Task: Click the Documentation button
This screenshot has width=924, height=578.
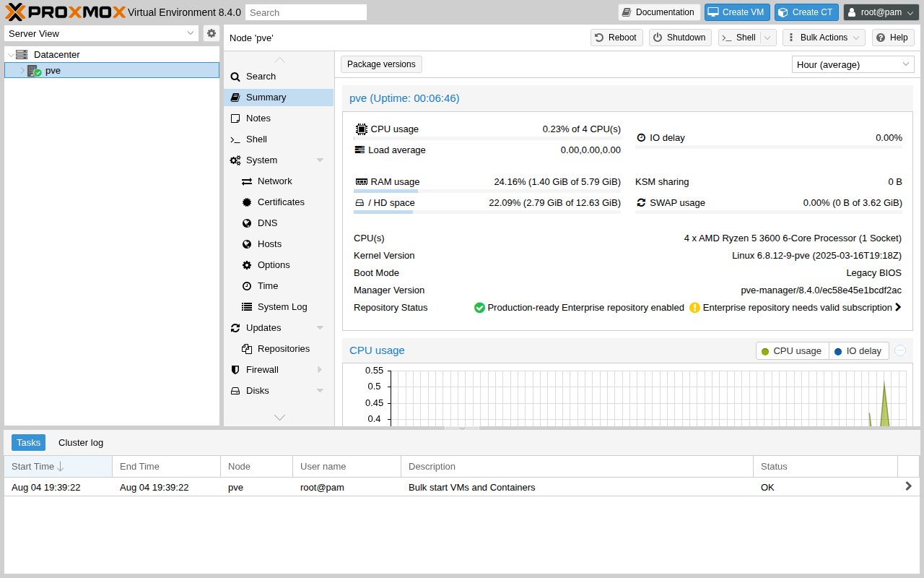Action: click(x=659, y=12)
